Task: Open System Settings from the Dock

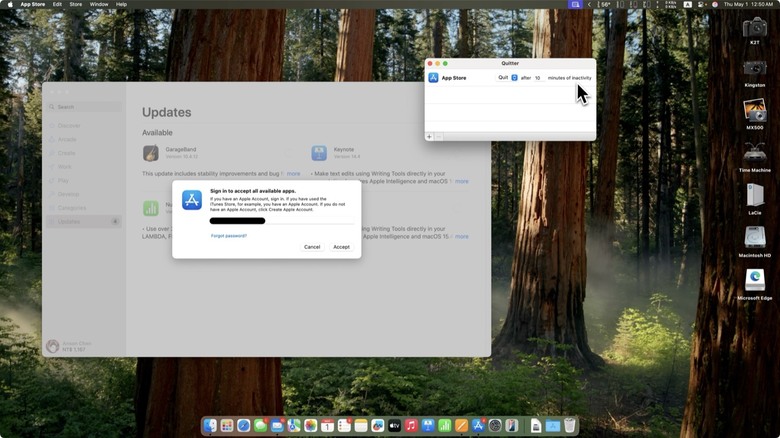Action: click(495, 426)
